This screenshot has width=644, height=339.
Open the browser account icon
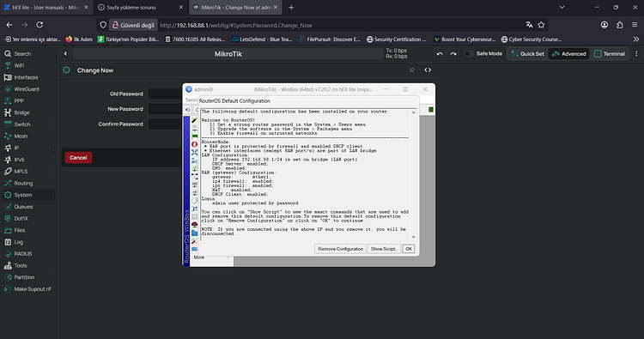(605, 25)
